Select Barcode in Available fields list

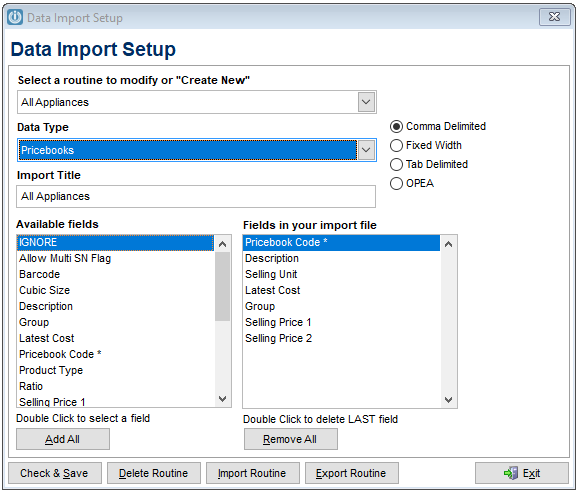(115, 274)
